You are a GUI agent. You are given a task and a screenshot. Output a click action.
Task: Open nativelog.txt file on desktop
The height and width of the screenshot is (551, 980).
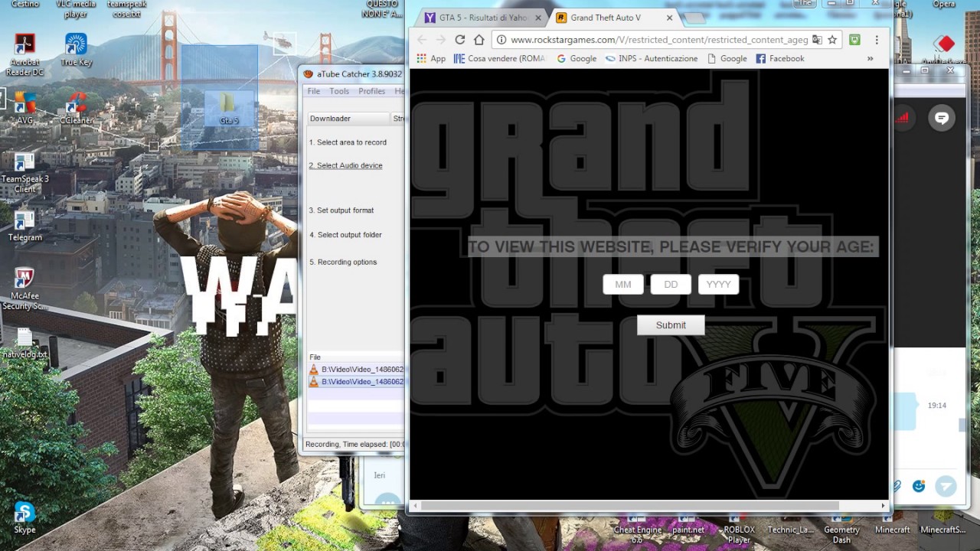(x=24, y=343)
